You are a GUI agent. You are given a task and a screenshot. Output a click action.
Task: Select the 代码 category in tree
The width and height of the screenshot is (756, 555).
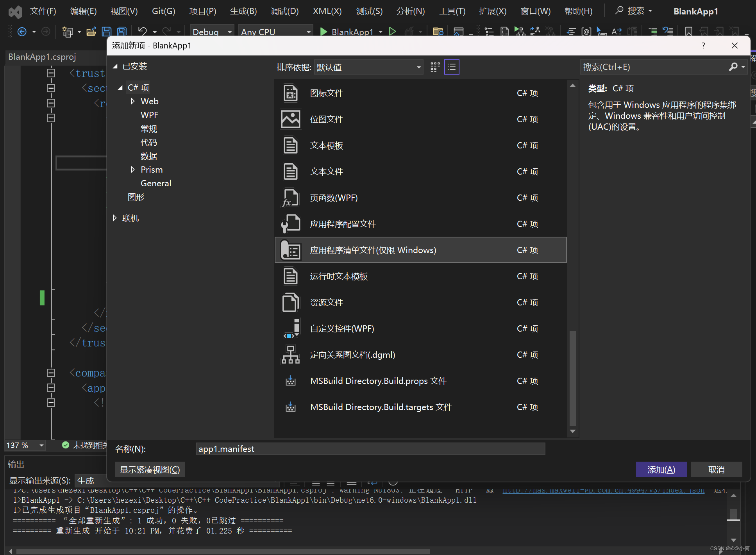[x=149, y=143]
